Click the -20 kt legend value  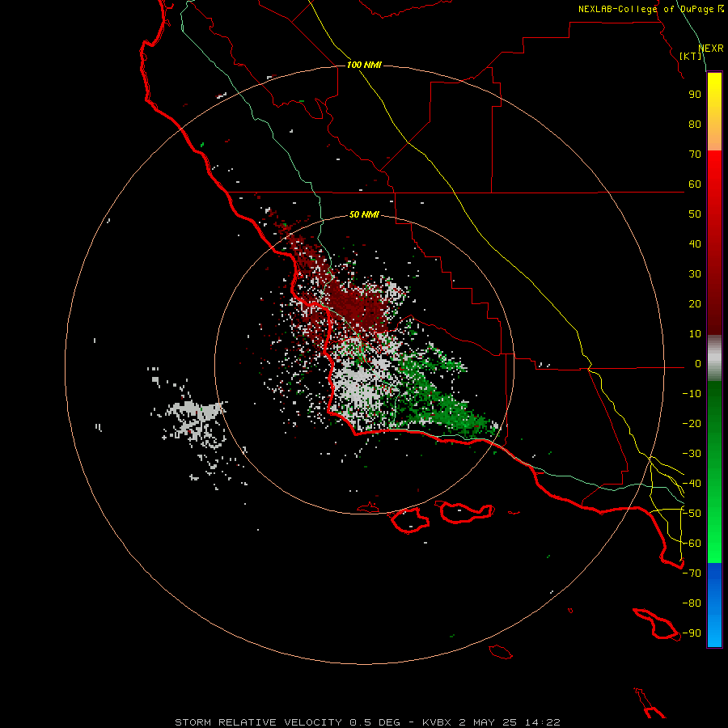click(x=692, y=424)
